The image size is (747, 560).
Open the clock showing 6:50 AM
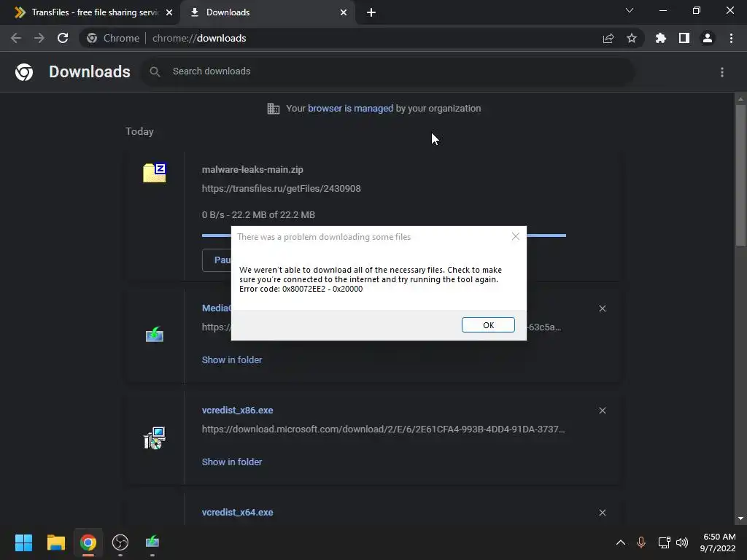point(718,542)
